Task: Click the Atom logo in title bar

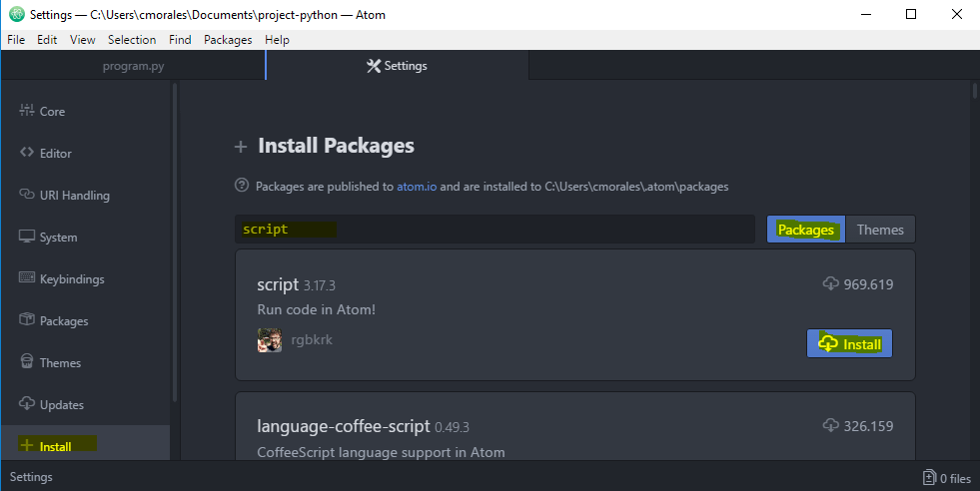Action: click(x=17, y=14)
